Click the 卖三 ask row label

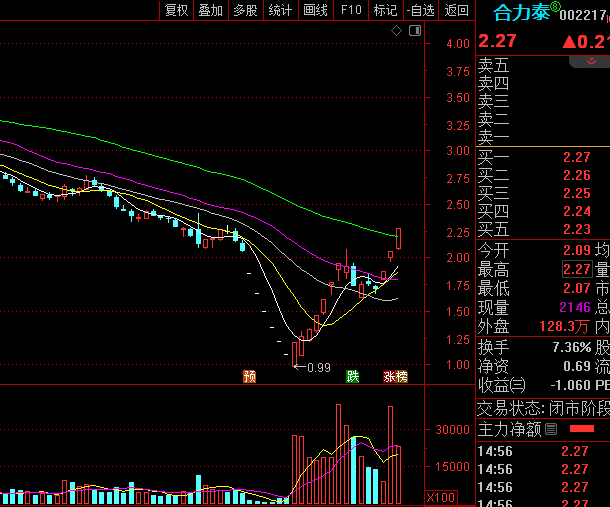point(493,101)
